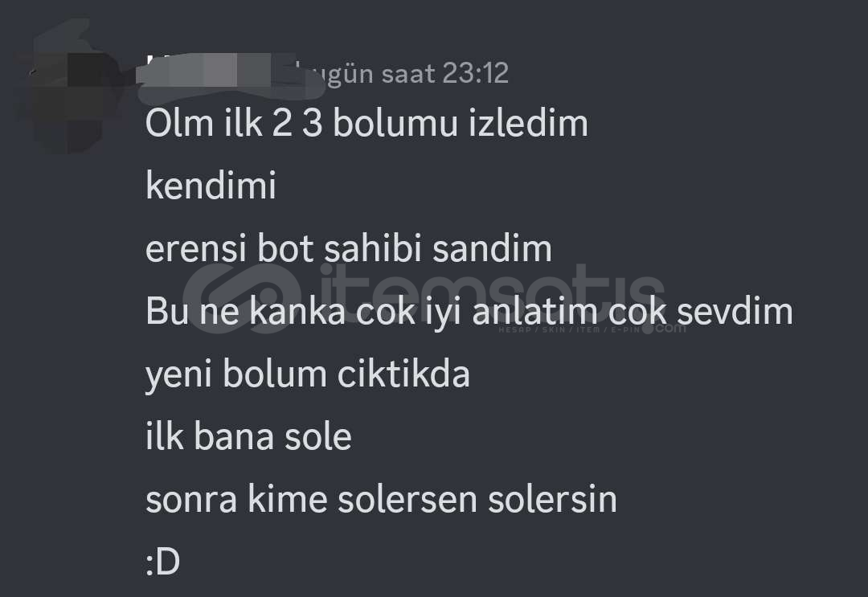
Task: Click the word 'izledim' in first message
Action: pyautogui.click(x=528, y=123)
